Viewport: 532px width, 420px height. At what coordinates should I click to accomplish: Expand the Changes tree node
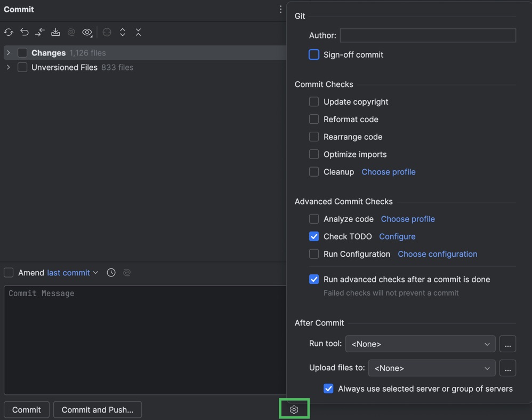9,53
